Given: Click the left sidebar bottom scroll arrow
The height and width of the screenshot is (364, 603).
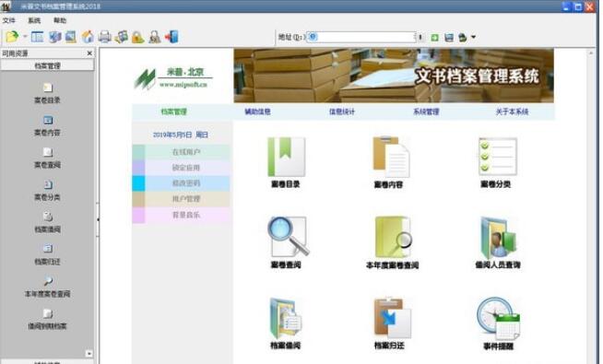Looking at the screenshot, I should [89, 353].
